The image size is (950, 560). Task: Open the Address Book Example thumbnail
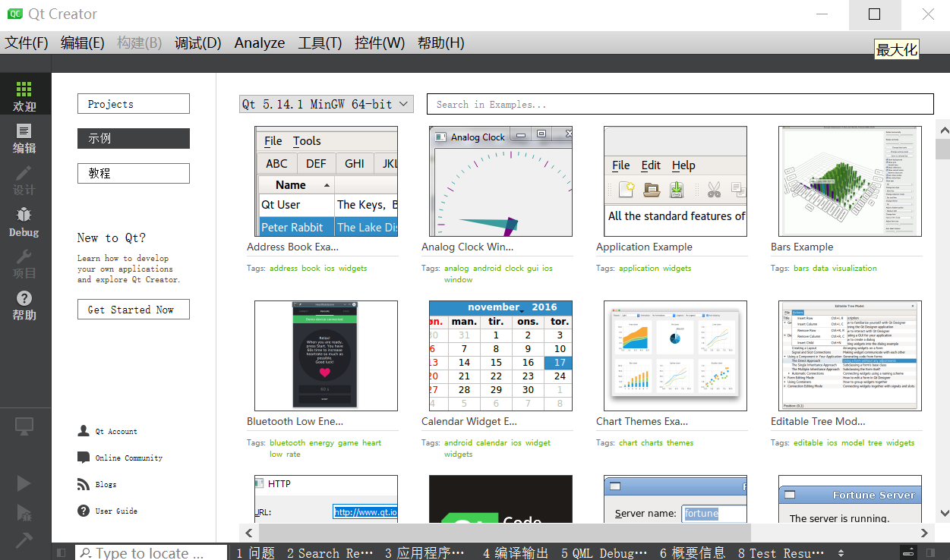(x=326, y=181)
